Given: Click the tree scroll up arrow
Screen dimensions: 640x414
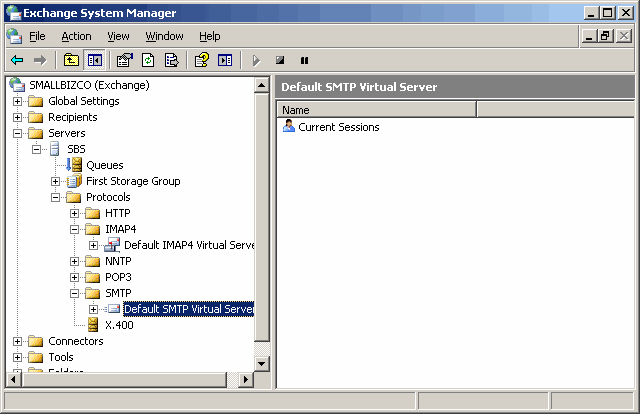Looking at the screenshot, I should click(x=262, y=85).
